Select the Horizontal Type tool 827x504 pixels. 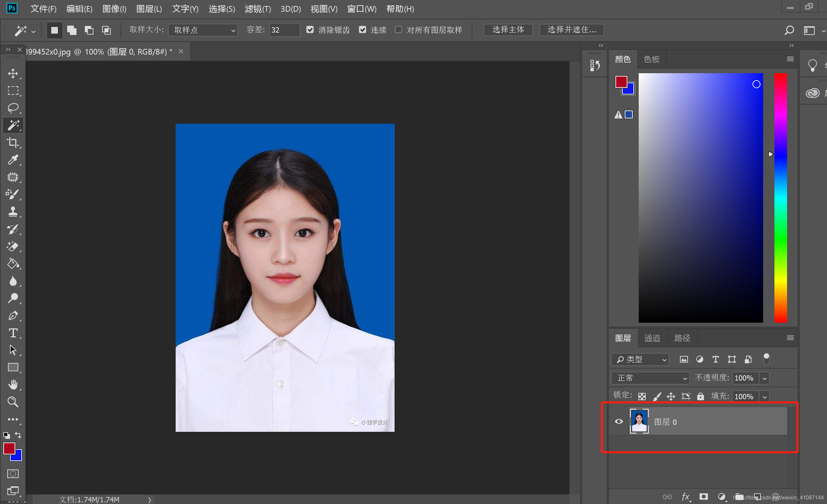pos(13,333)
